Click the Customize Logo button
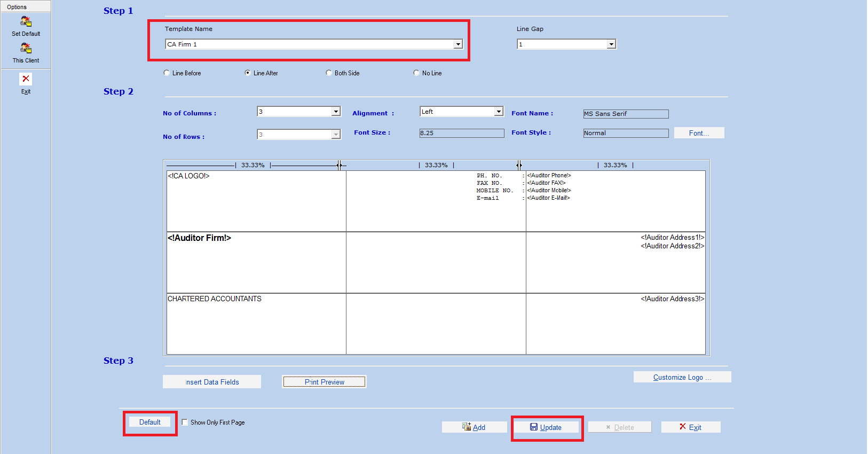This screenshot has height=454, width=868. (682, 377)
